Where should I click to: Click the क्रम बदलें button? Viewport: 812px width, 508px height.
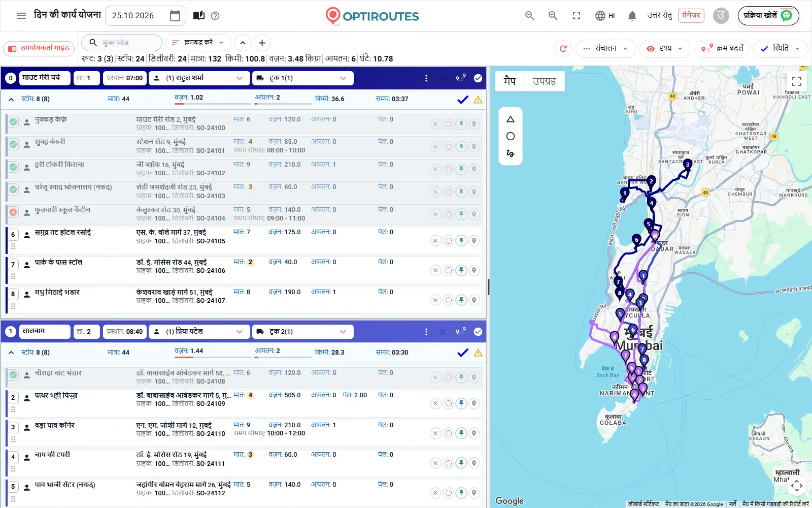[x=722, y=49]
